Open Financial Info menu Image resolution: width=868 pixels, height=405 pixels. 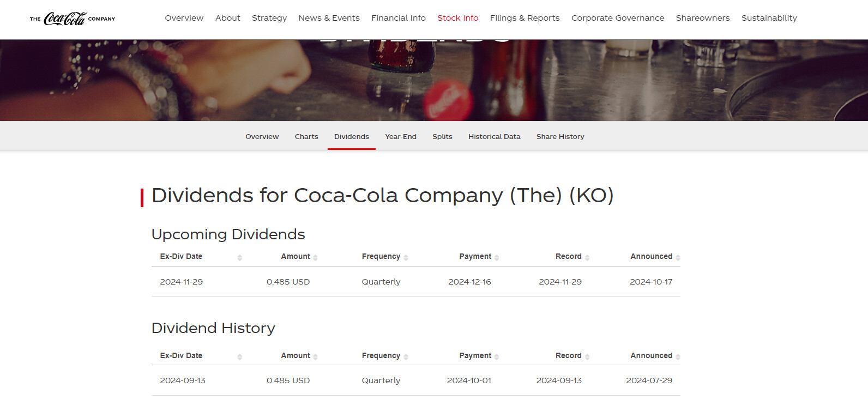(399, 18)
